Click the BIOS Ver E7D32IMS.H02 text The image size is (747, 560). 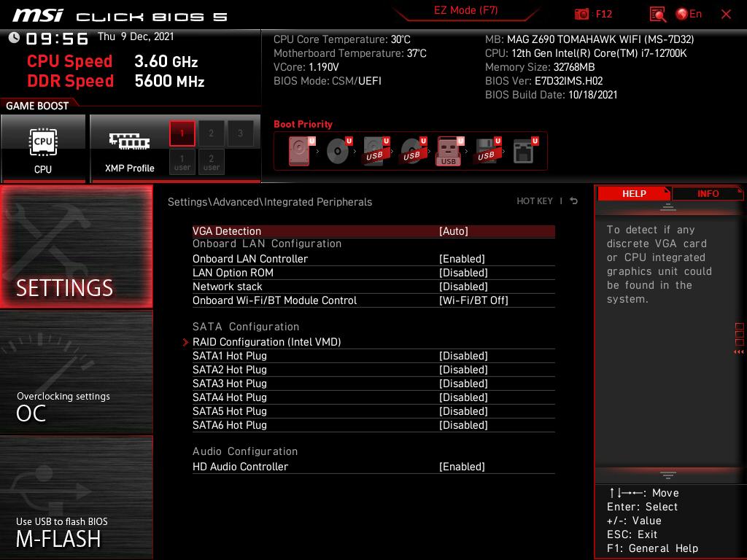(544, 81)
